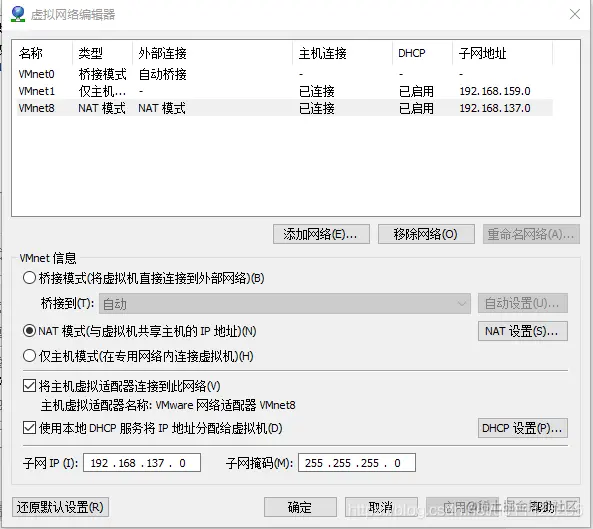Open NAT 设置(S)... button

coord(523,331)
